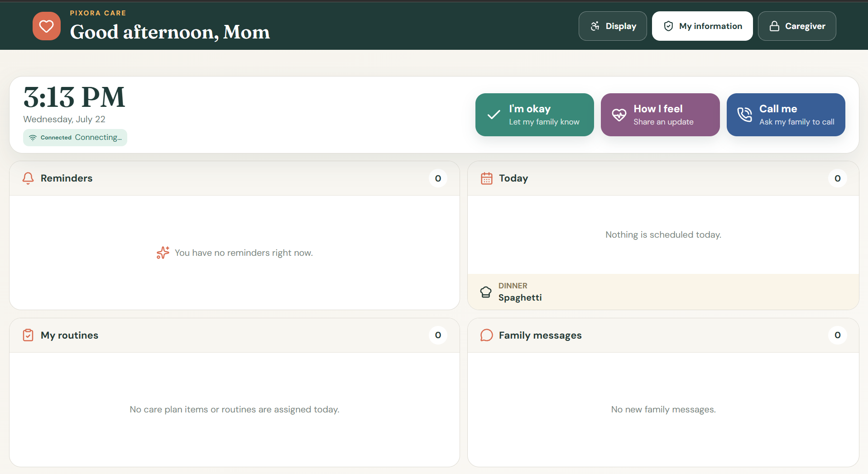Screen dimensions: 868x474
Task: Click the Wednesday, July 22 date
Action: pos(64,119)
